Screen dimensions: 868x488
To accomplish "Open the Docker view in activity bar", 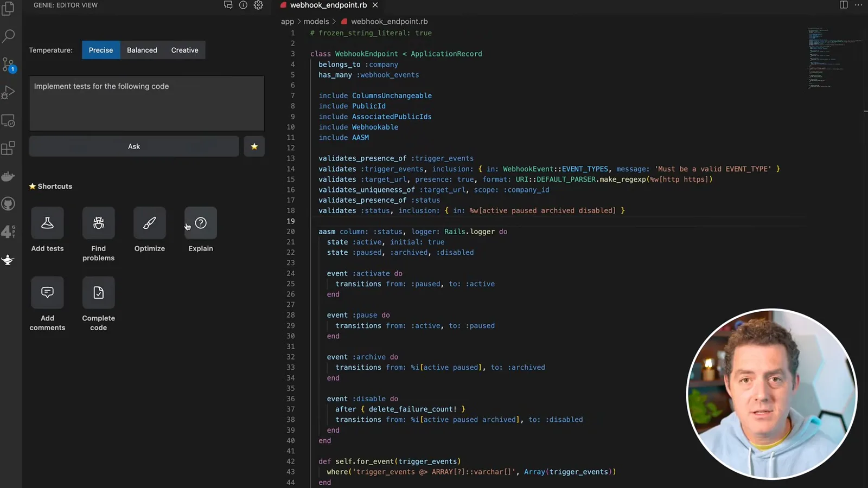I will click(8, 176).
